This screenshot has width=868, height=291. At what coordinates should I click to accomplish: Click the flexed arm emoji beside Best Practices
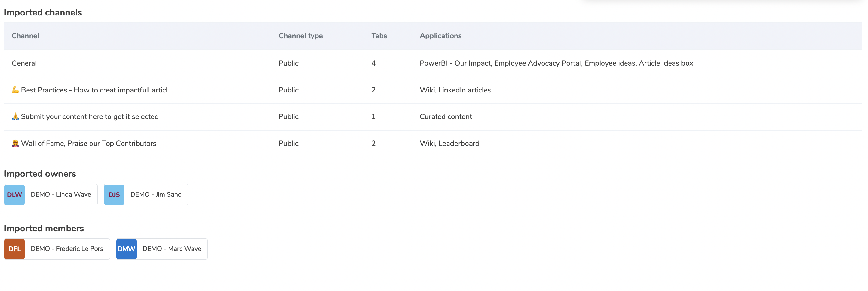tap(15, 90)
